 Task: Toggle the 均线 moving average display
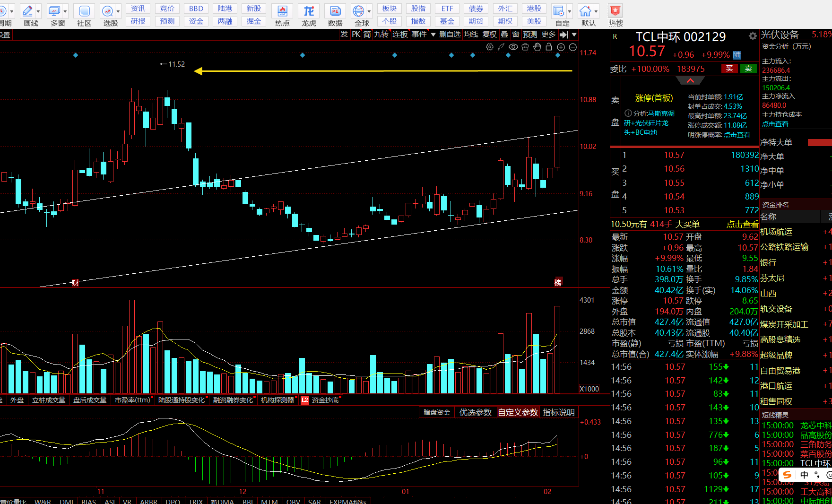tap(471, 35)
